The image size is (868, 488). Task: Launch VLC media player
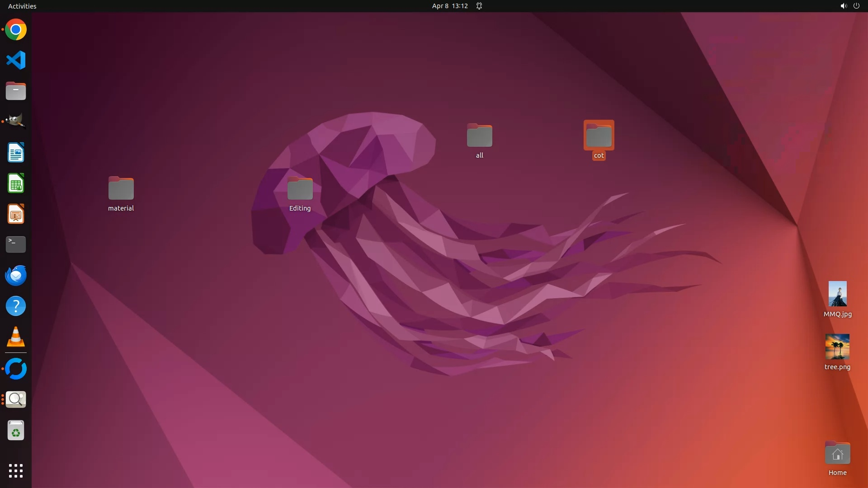[16, 337]
